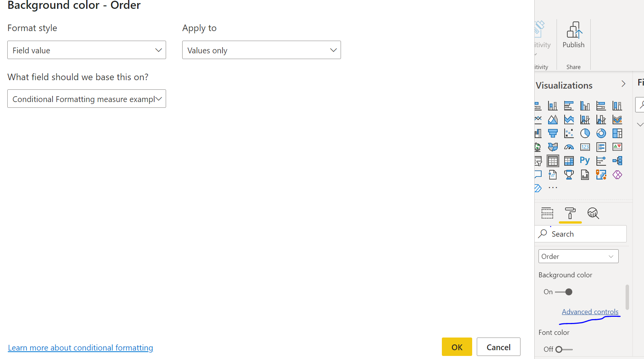Select the stacked column chart visual
The height and width of the screenshot is (359, 644).
point(553,106)
